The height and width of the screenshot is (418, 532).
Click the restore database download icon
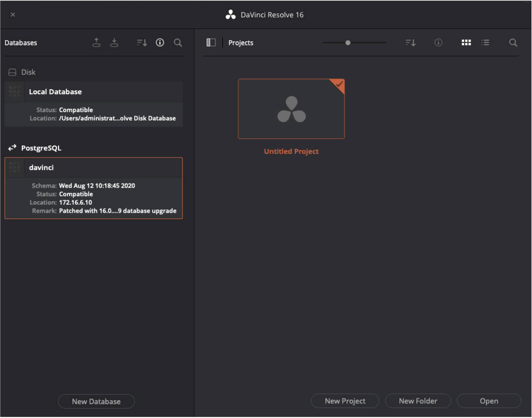[x=114, y=42]
